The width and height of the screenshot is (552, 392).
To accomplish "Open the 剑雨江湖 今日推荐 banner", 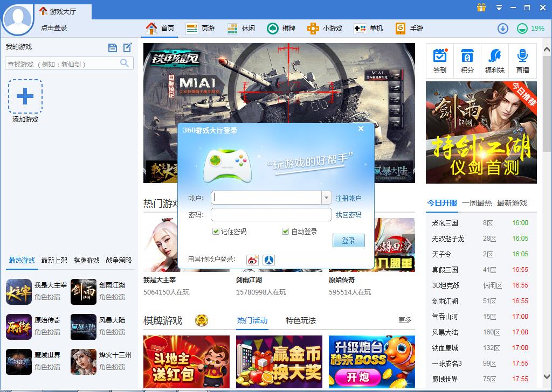I will (481, 132).
